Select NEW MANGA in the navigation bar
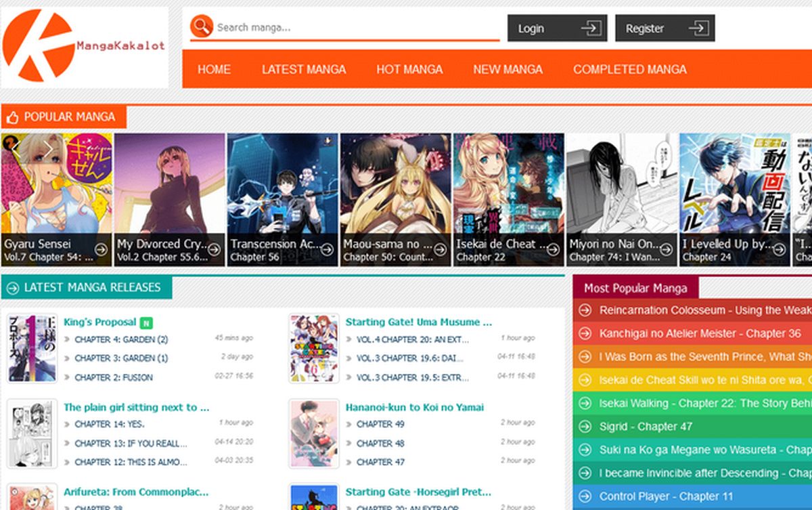812x510 pixels. click(507, 69)
